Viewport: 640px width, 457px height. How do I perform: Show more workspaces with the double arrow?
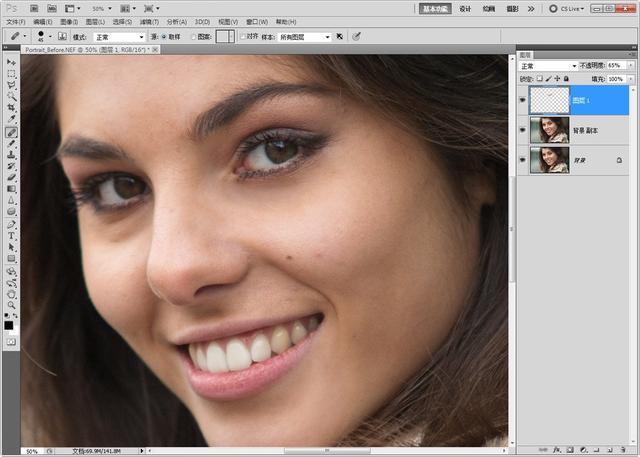[x=531, y=9]
